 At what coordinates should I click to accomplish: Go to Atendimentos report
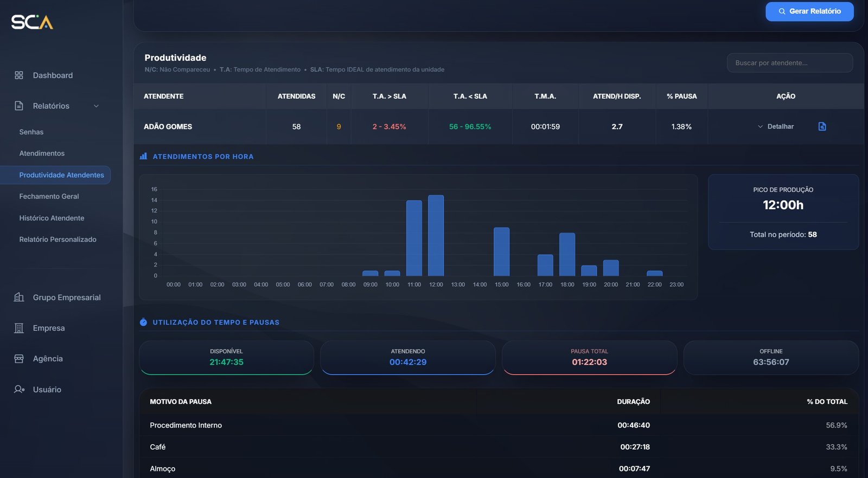coord(42,153)
